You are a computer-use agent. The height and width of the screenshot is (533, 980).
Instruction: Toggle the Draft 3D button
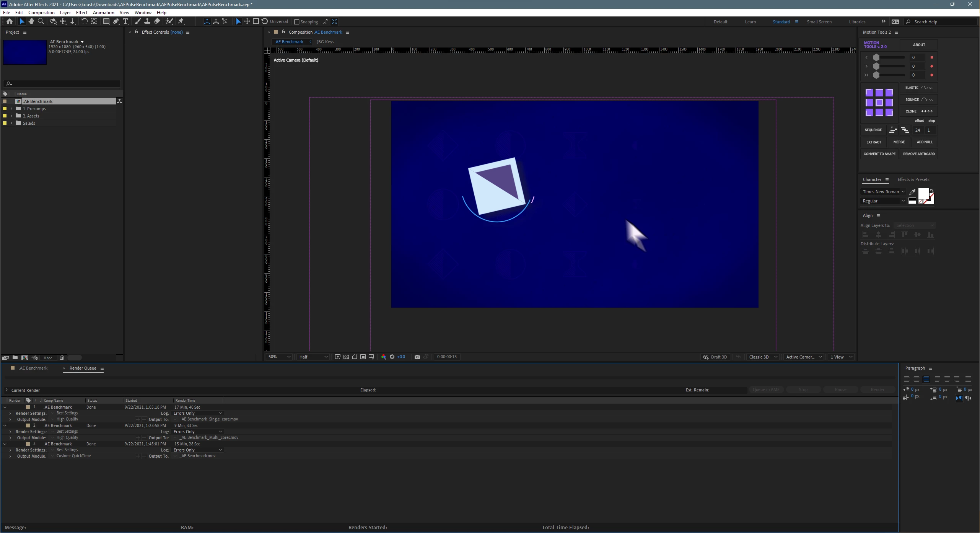tap(715, 357)
